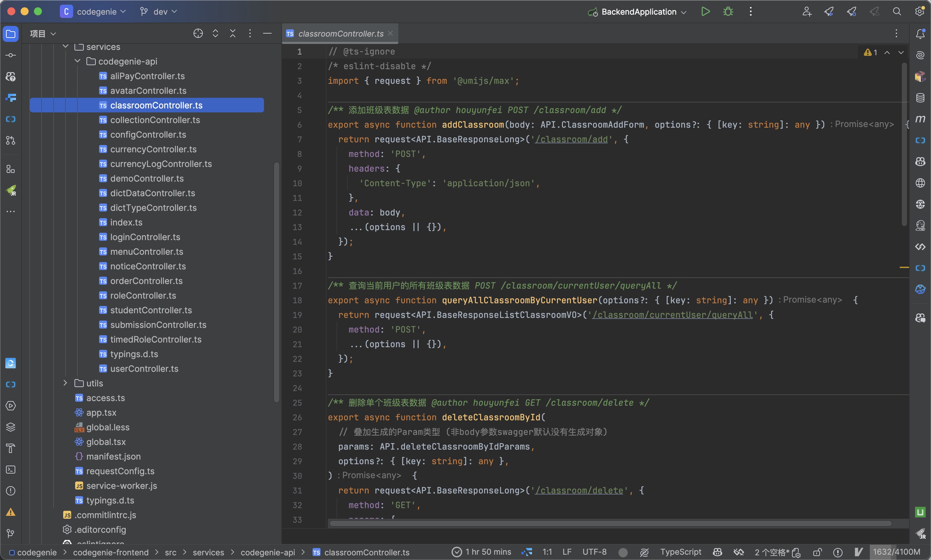Click the src breadcrumb in the status bar
The width and height of the screenshot is (931, 560).
(171, 552)
